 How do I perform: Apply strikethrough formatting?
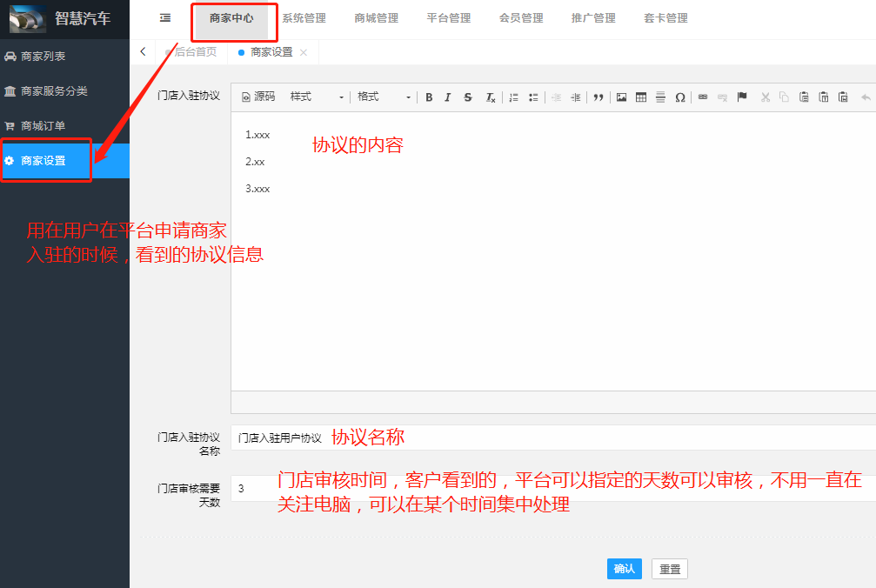[468, 97]
